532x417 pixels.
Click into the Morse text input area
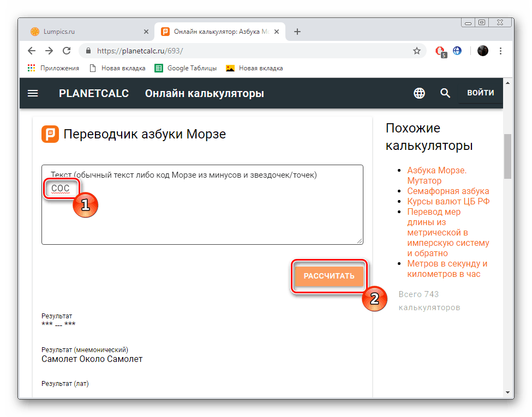[x=202, y=205]
